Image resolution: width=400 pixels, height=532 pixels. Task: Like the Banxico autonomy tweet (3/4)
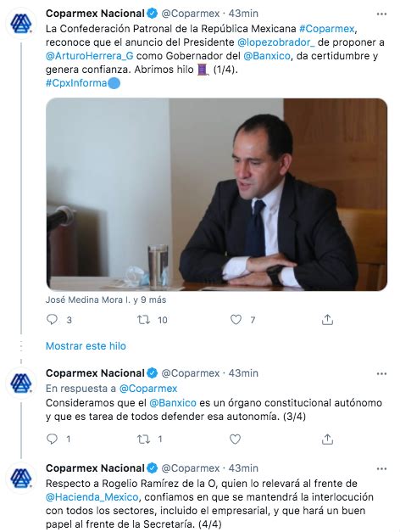235,439
